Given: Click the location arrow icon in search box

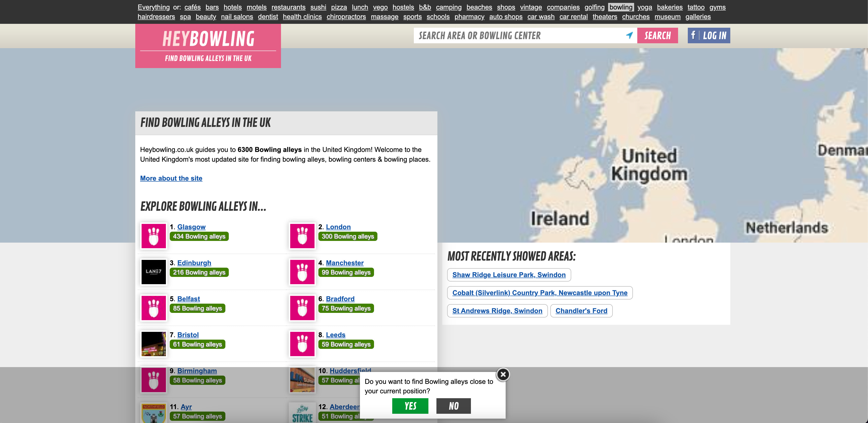Looking at the screenshot, I should tap(629, 35).
